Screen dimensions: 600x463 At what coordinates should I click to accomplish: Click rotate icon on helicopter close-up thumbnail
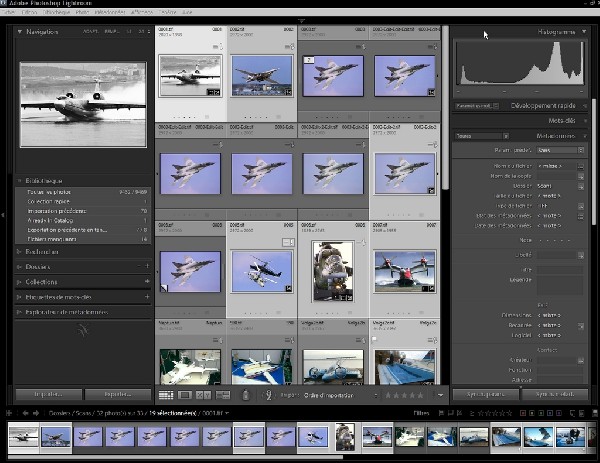[362, 243]
